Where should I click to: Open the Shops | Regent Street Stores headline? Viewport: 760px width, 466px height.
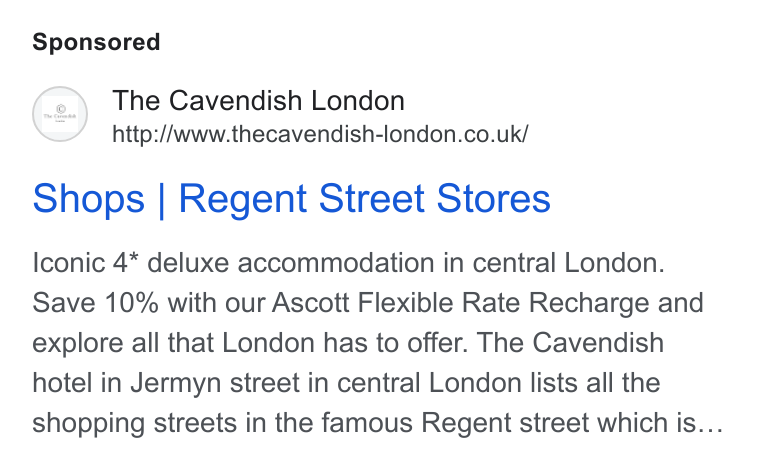291,199
